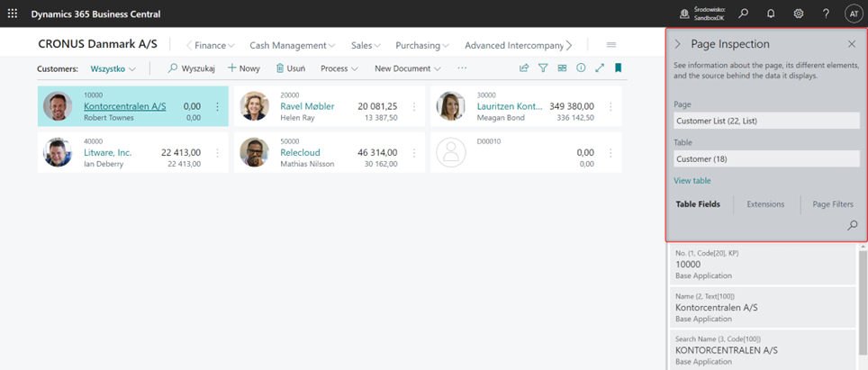868x370 pixels.
Task: Click the search magnifier in top bar
Action: click(x=743, y=14)
